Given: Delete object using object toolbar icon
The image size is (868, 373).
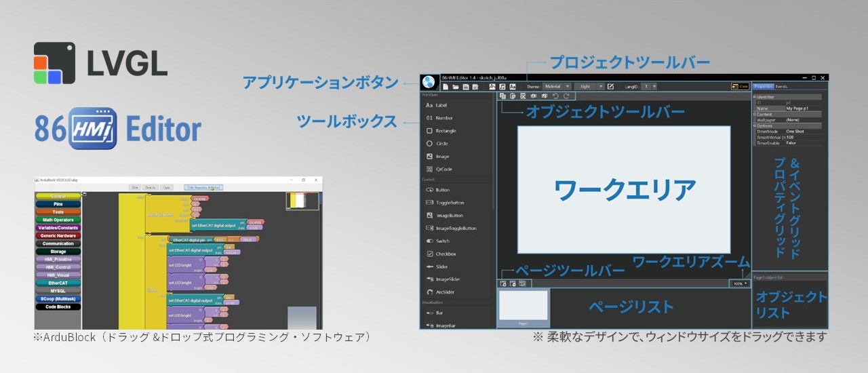Looking at the screenshot, I should click(x=523, y=96).
